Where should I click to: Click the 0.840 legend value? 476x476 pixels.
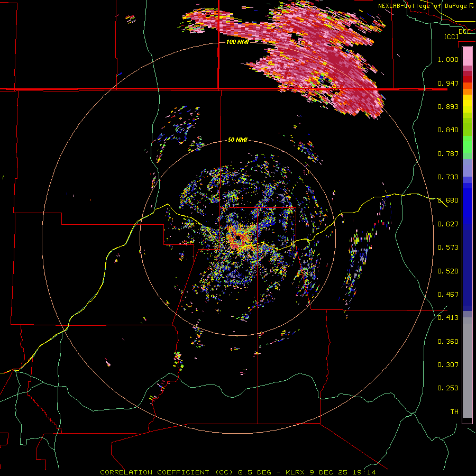tap(448, 130)
